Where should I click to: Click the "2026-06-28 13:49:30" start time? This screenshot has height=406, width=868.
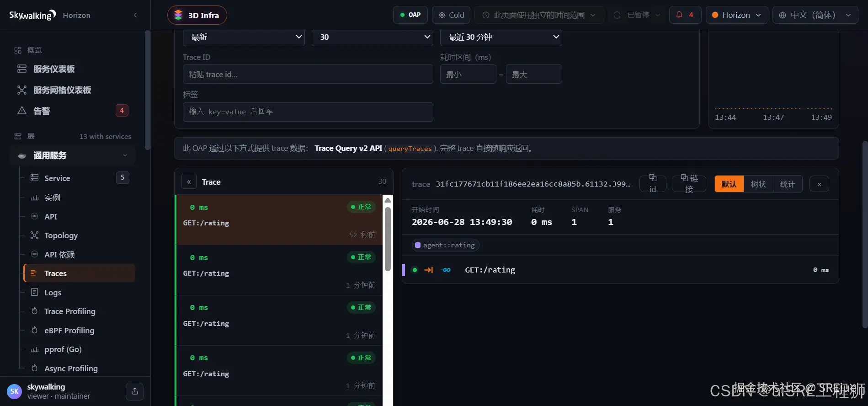(462, 222)
